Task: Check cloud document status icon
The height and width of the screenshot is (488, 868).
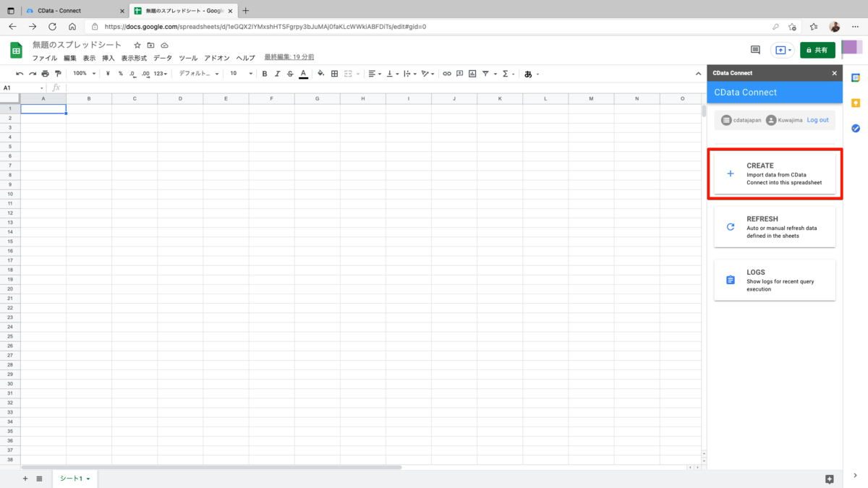Action: (x=164, y=46)
